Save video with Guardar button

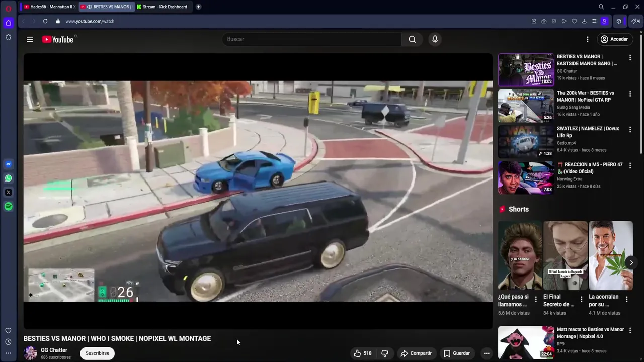pos(457,353)
